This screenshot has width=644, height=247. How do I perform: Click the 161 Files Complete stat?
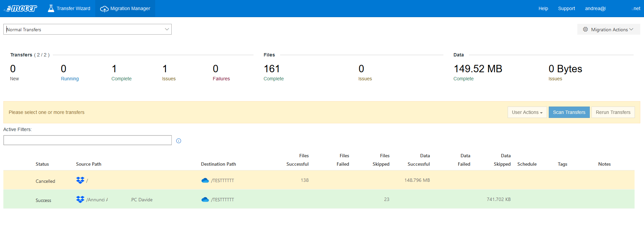pyautogui.click(x=274, y=73)
